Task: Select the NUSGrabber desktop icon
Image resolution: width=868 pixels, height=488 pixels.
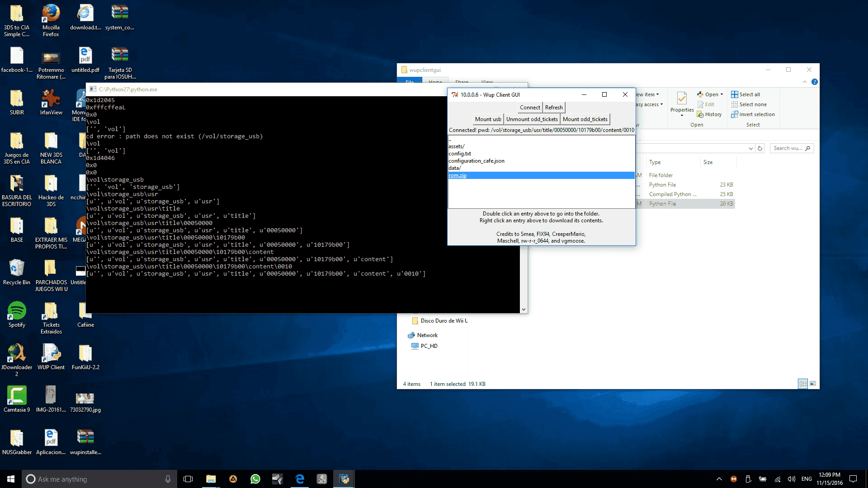Action: tap(17, 442)
